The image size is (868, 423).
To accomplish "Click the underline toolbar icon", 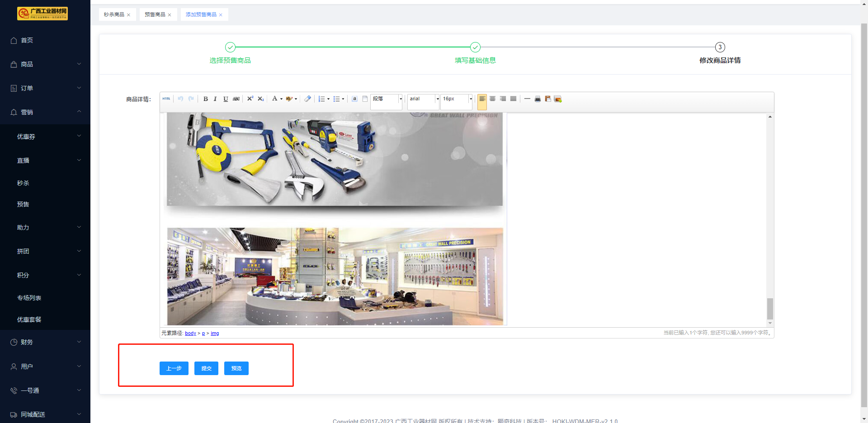I will coord(226,99).
